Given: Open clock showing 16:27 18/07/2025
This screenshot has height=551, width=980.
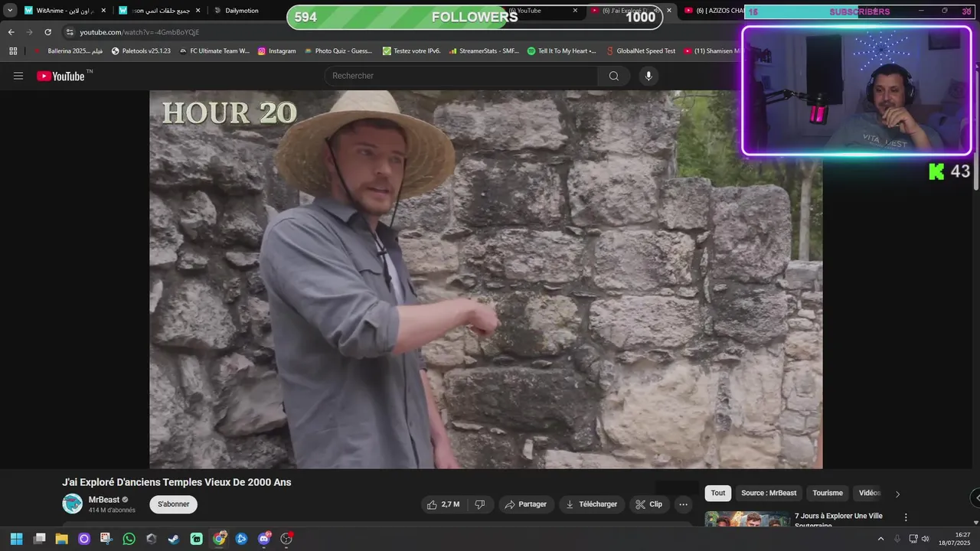Looking at the screenshot, I should 953,539.
